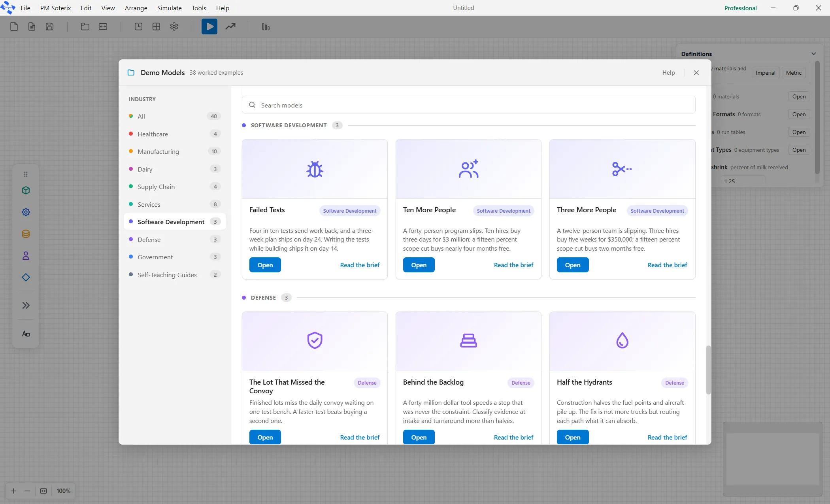Switch units to Imperial
The height and width of the screenshot is (504, 830).
(766, 73)
